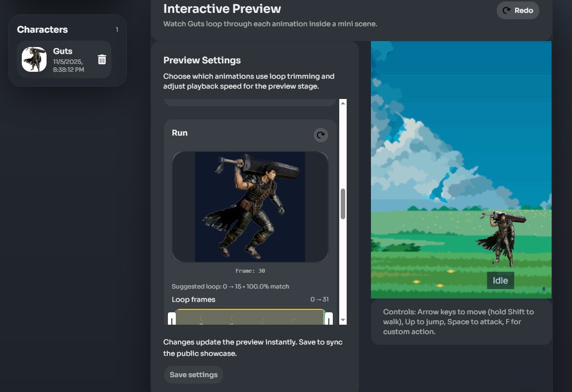Select the Guts character name
The image size is (572, 392).
[x=63, y=51]
